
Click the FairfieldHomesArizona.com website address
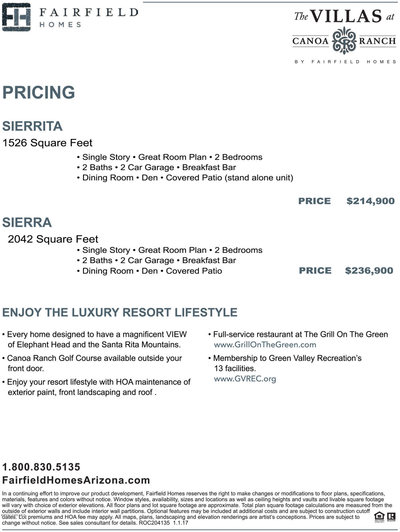point(76,480)
